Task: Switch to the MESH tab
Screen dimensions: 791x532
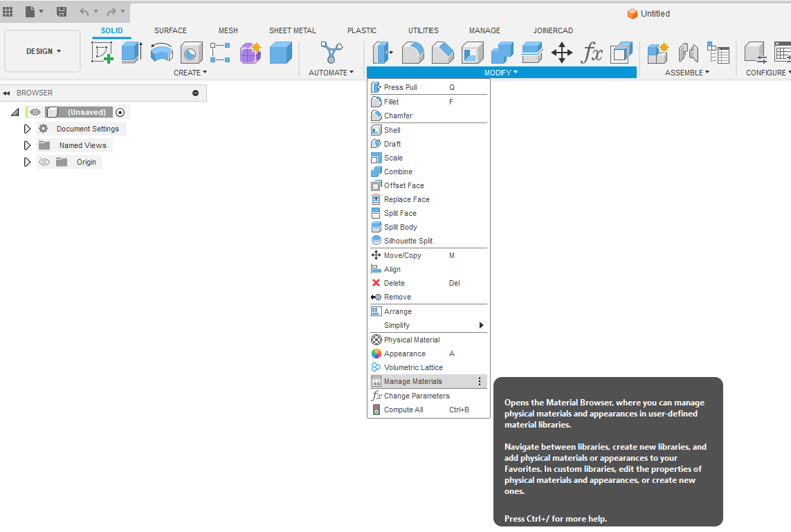Action: 228,30
